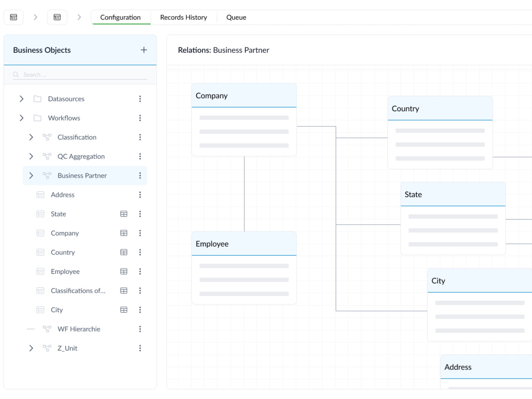Click first breadcrumb chevron separator

point(35,17)
